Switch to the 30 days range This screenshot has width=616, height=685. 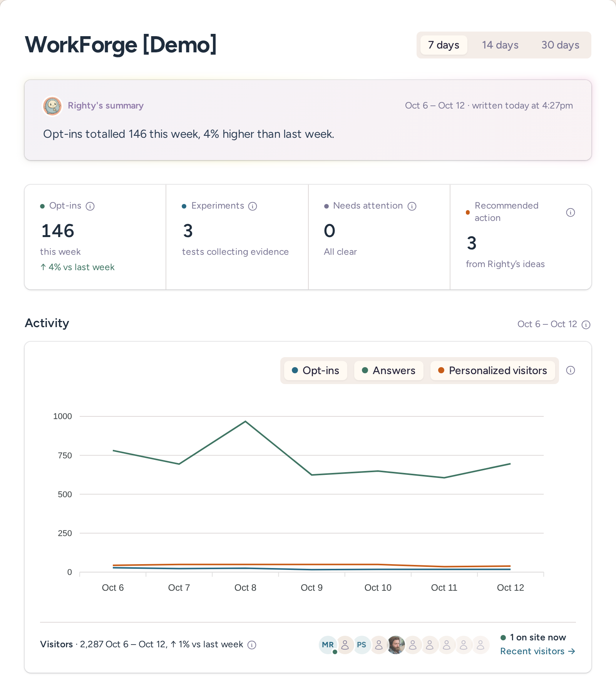pos(560,45)
